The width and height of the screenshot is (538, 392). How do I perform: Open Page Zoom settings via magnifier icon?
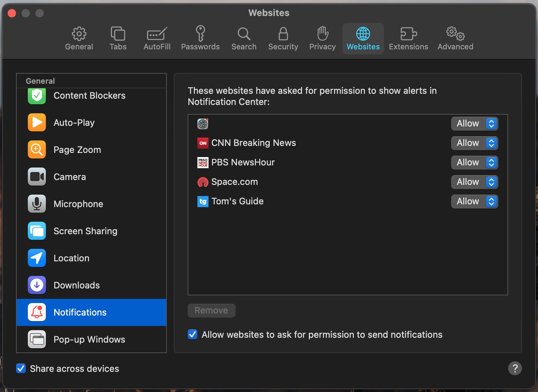[x=36, y=150]
